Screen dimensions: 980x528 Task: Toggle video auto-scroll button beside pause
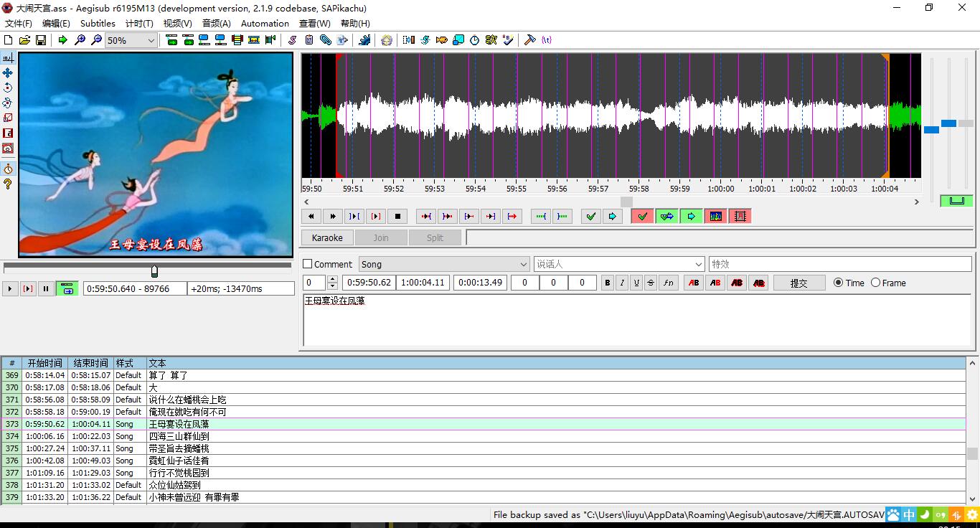[x=67, y=288]
